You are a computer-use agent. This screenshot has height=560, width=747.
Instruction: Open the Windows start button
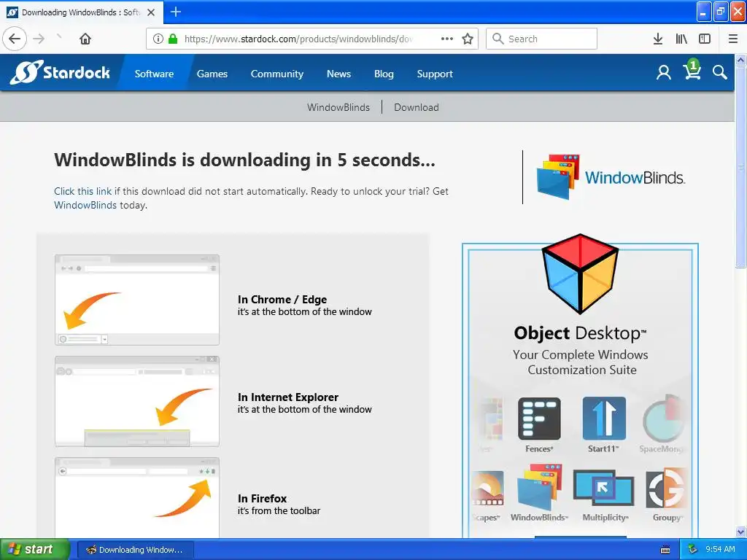pyautogui.click(x=35, y=550)
